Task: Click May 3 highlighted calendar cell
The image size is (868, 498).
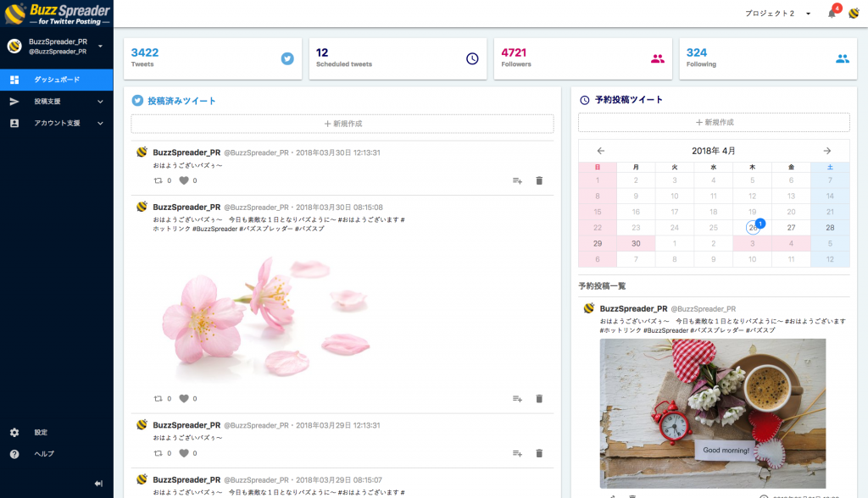Action: click(x=753, y=243)
